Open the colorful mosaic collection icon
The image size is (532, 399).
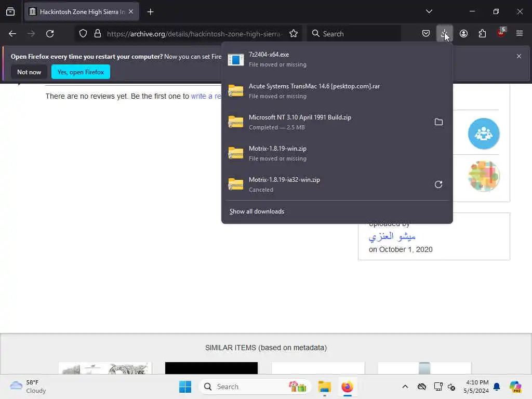click(484, 176)
